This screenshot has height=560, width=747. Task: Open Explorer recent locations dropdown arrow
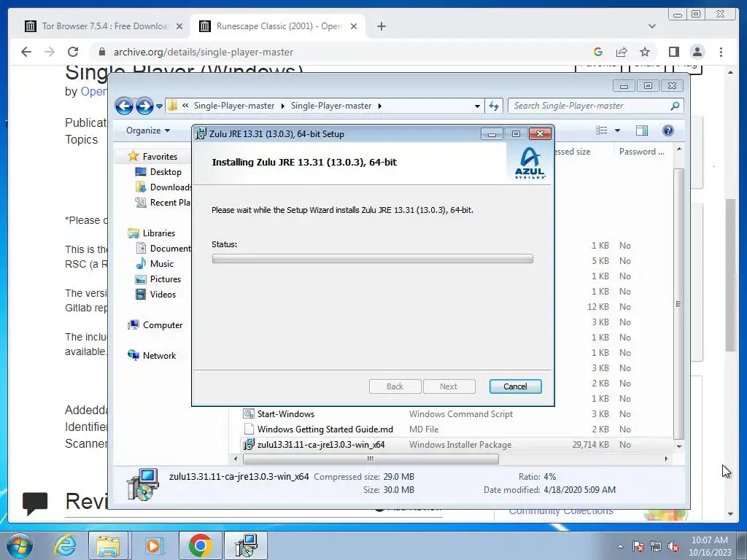click(159, 106)
